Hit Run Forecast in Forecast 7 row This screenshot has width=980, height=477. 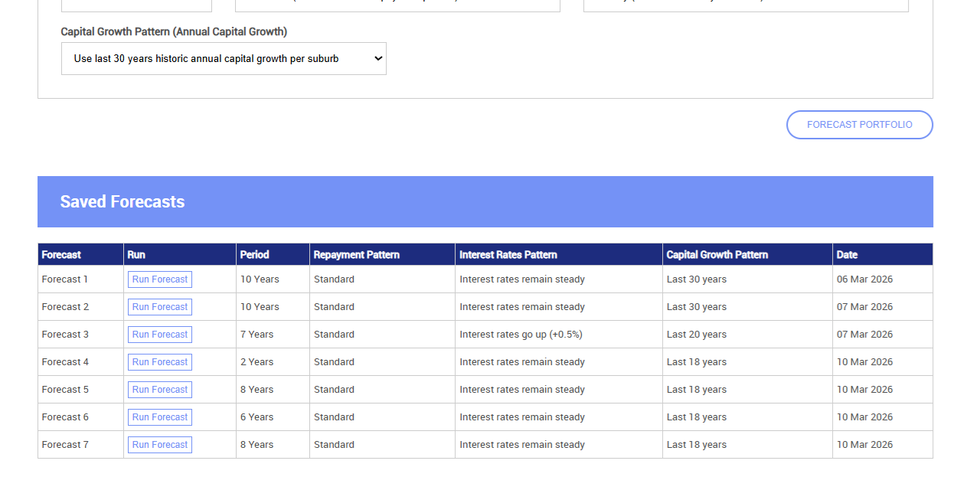pyautogui.click(x=160, y=445)
